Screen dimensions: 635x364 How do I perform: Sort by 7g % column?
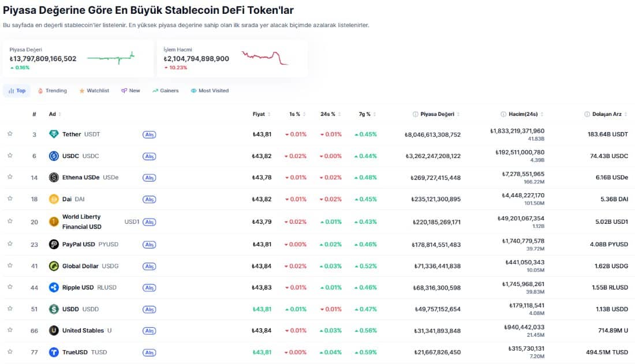pos(368,114)
